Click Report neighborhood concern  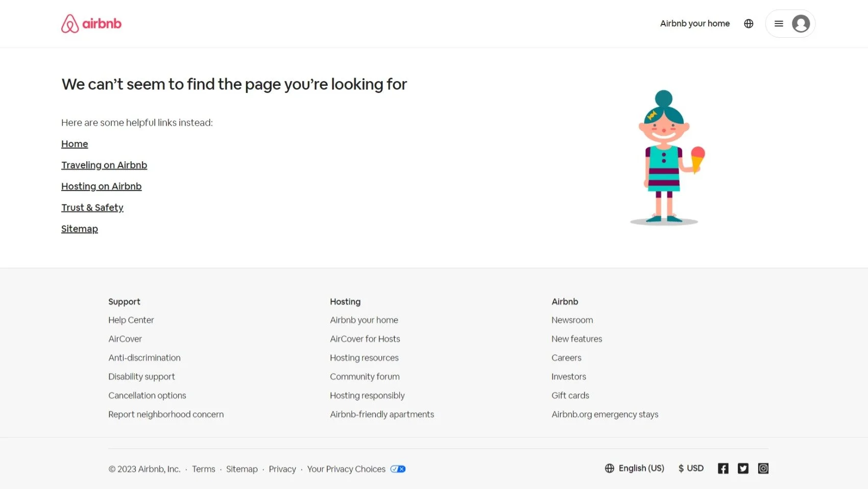166,414
